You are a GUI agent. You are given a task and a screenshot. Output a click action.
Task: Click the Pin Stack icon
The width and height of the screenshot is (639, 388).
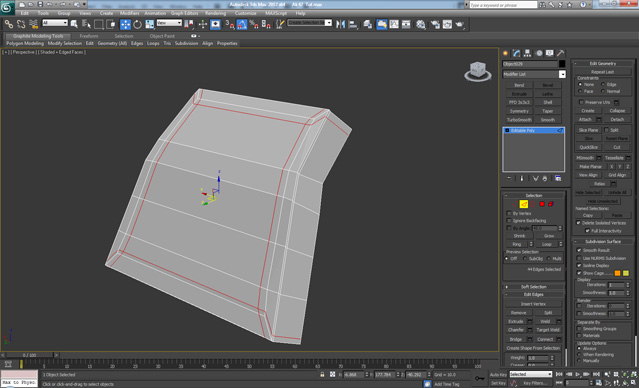click(509, 179)
